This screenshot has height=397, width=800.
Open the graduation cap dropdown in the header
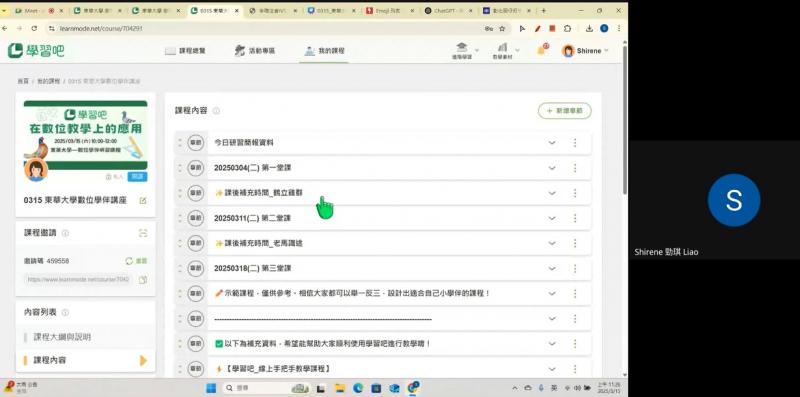pyautogui.click(x=465, y=51)
